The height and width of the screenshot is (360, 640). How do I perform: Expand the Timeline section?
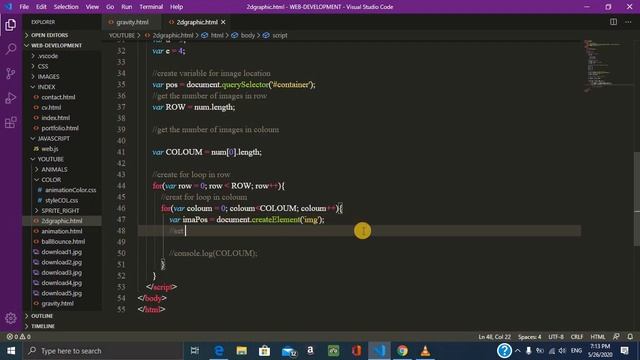click(62, 326)
